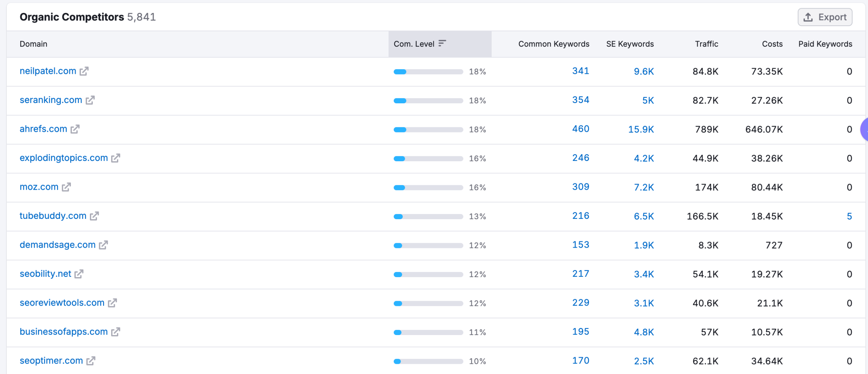Viewport: 868px width, 374px height.
Task: Click seranking.com's 354 common keywords
Action: 580,100
